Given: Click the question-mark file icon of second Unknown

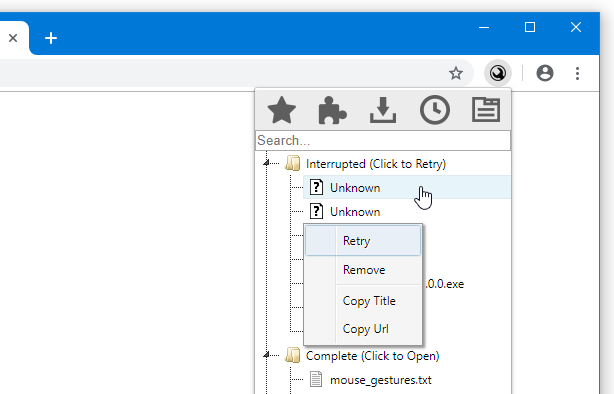Looking at the screenshot, I should (x=316, y=211).
